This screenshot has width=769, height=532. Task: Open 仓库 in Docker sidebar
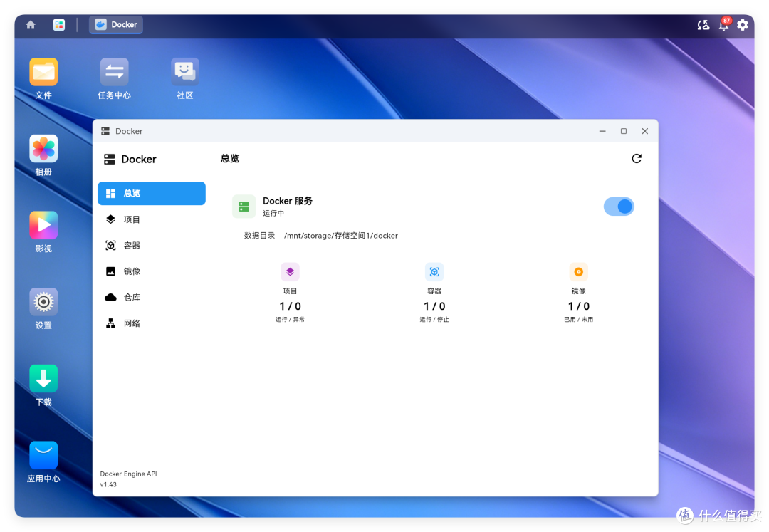(152, 297)
